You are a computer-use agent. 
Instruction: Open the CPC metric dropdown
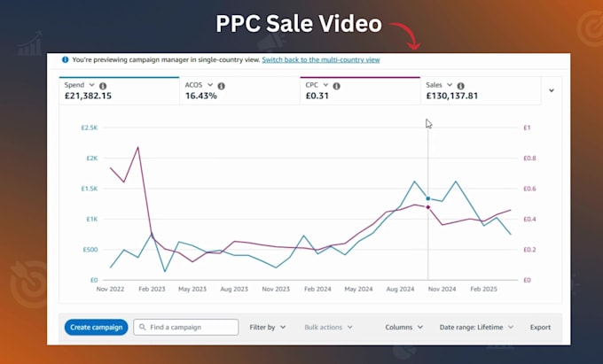click(x=325, y=85)
